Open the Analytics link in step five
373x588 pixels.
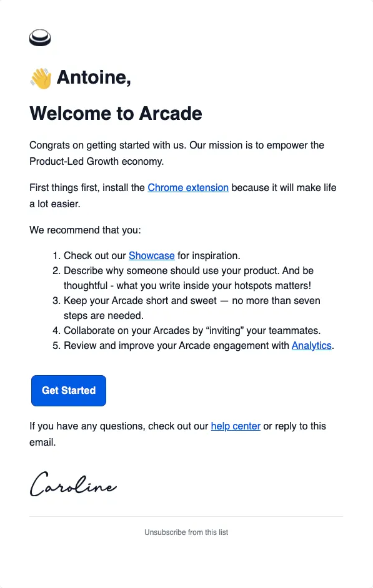coord(311,345)
